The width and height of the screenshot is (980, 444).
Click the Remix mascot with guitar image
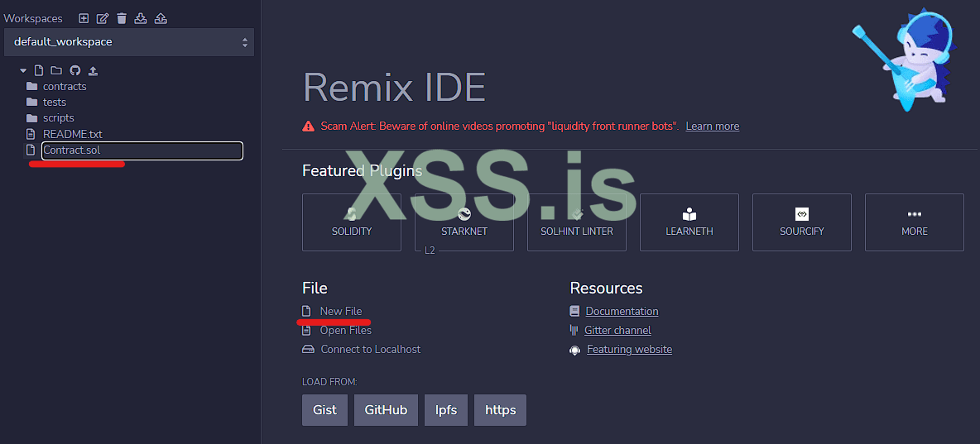(903, 60)
